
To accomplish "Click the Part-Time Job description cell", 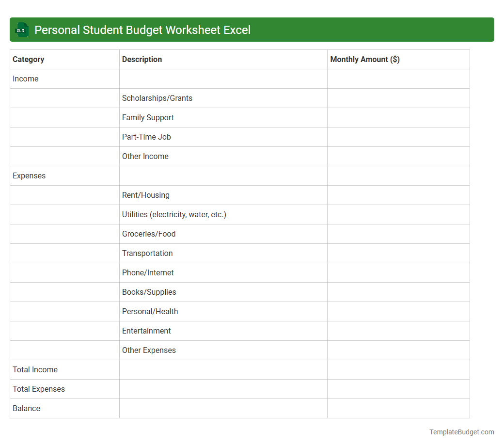I will coord(146,137).
